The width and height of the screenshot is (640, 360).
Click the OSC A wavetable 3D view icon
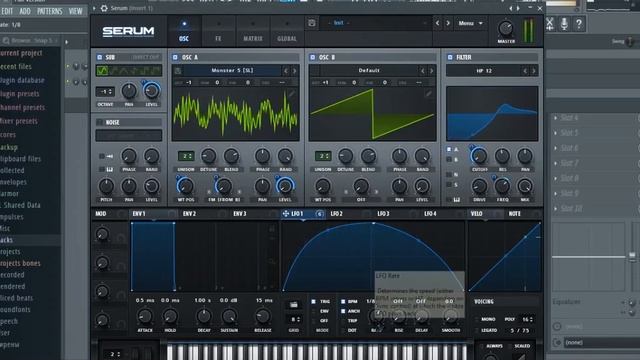pyautogui.click(x=178, y=71)
